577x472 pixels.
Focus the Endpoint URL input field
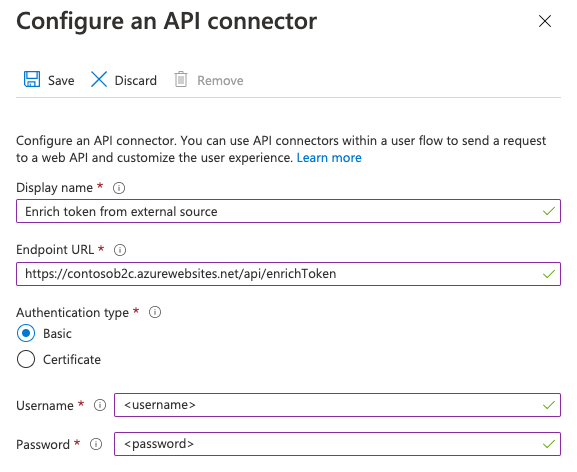click(x=288, y=274)
